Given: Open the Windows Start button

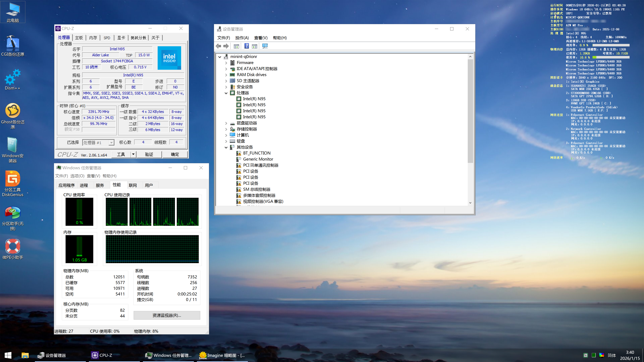Looking at the screenshot, I should point(8,355).
